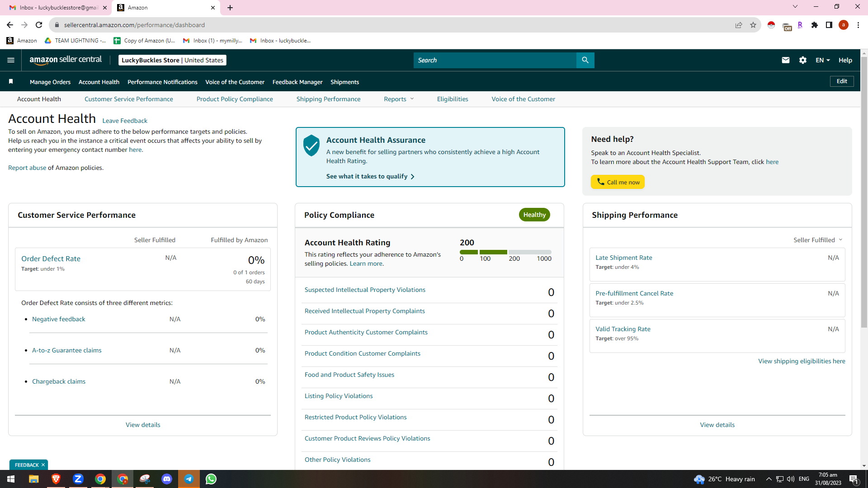Click the Amazon Seller Central logo
The image size is (868, 488).
click(66, 60)
